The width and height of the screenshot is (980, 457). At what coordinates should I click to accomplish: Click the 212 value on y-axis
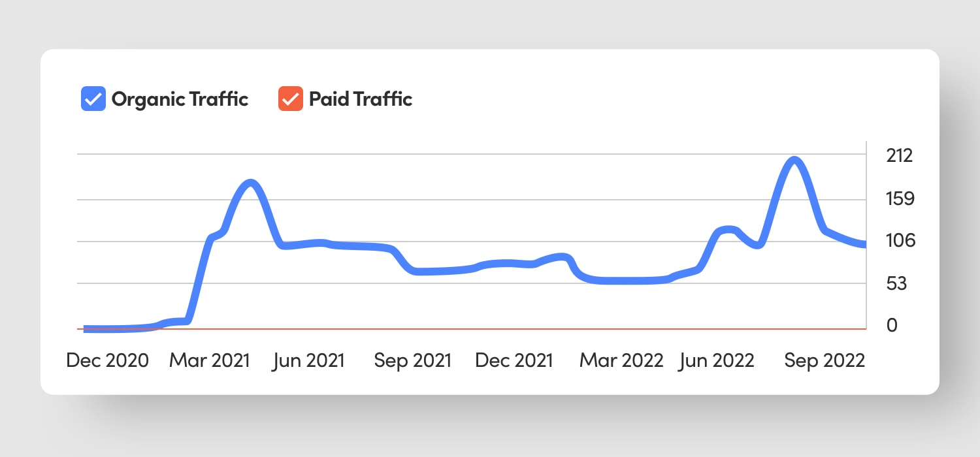[900, 155]
